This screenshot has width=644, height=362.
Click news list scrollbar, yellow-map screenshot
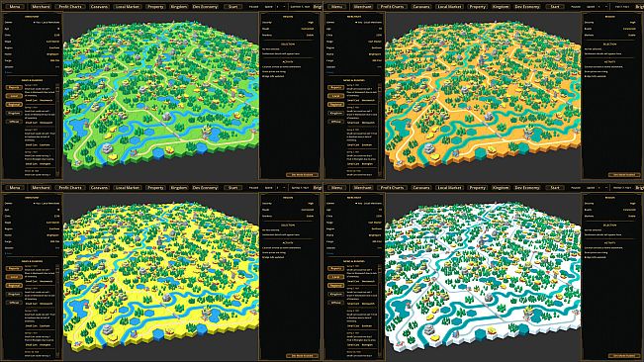(57, 312)
